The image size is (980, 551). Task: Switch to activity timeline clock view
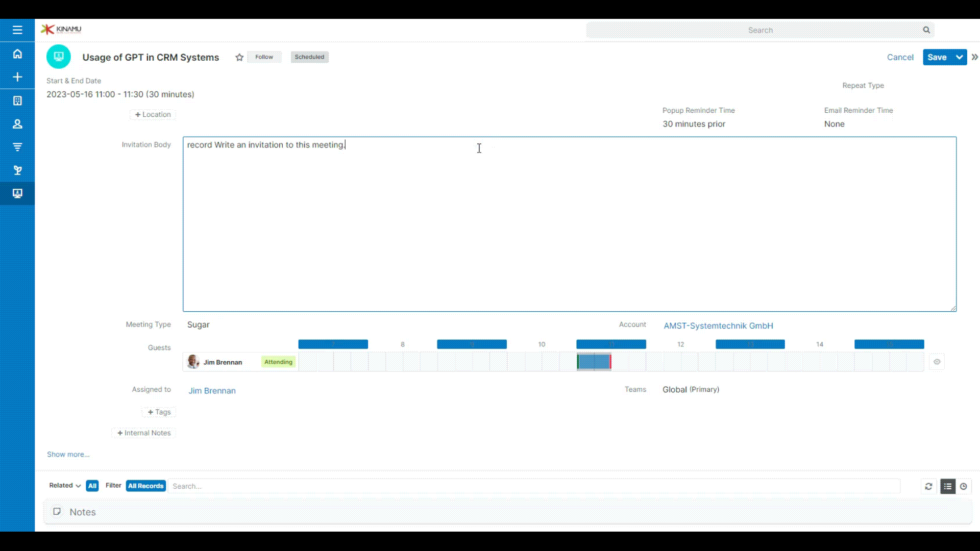pyautogui.click(x=963, y=486)
